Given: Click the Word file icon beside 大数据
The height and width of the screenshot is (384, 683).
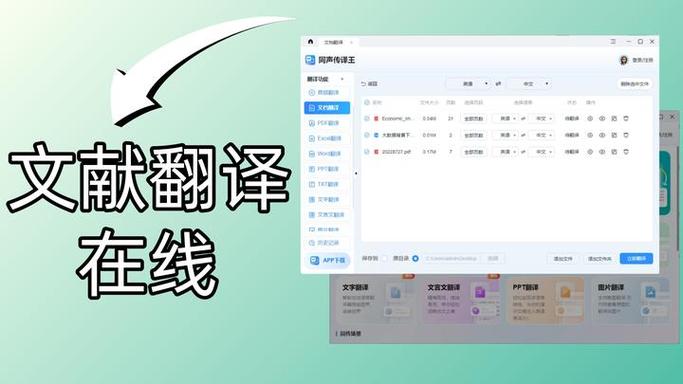Looking at the screenshot, I should [376, 135].
